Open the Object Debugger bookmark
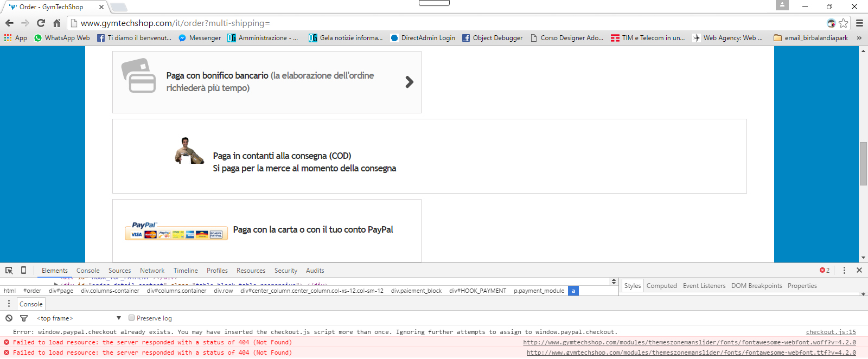Image resolution: width=868 pixels, height=359 pixels. (x=493, y=38)
